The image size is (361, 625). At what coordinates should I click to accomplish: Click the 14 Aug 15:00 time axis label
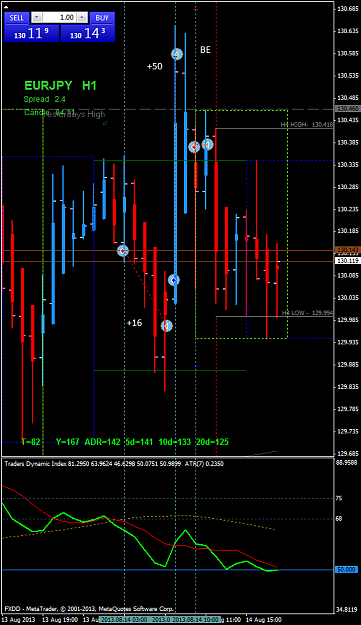[263, 620]
